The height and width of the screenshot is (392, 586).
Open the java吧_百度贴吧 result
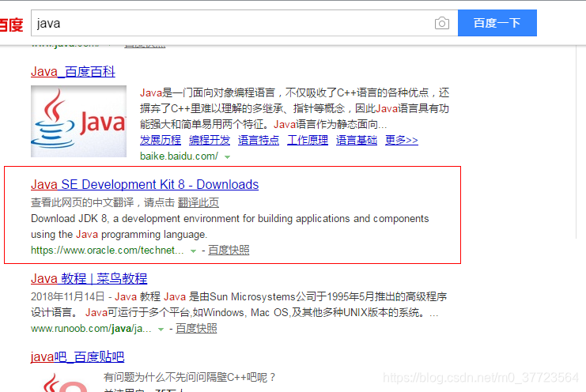tap(78, 357)
